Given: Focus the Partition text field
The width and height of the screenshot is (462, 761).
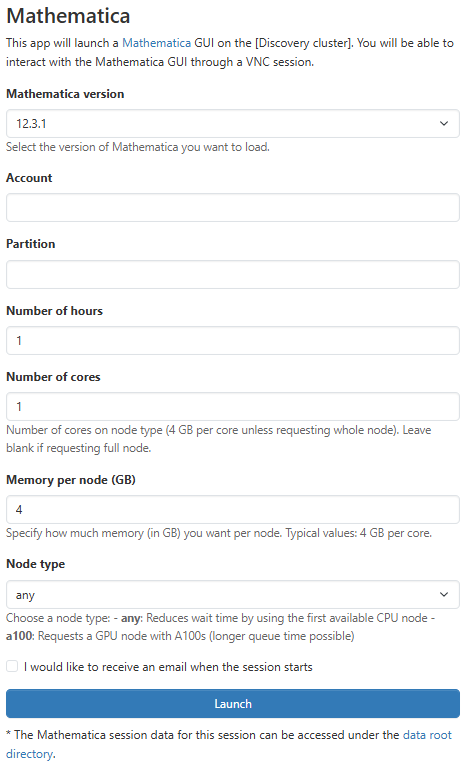Looking at the screenshot, I should tap(232, 274).
